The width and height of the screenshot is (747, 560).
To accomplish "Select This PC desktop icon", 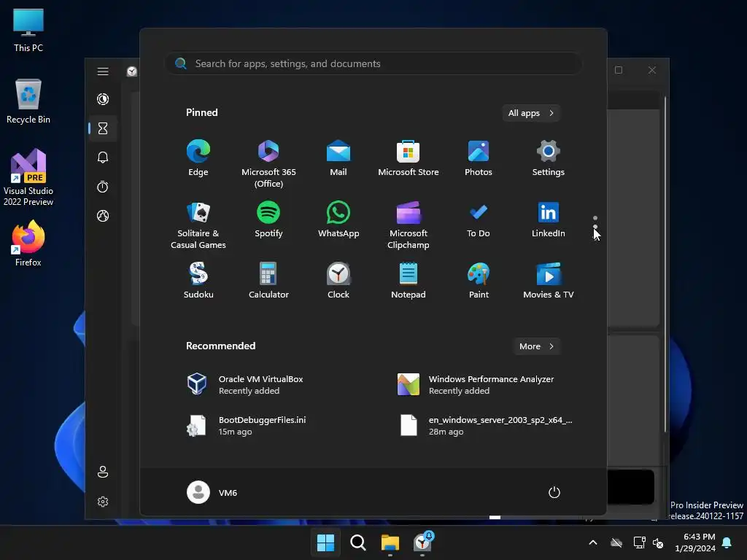I will point(28,31).
